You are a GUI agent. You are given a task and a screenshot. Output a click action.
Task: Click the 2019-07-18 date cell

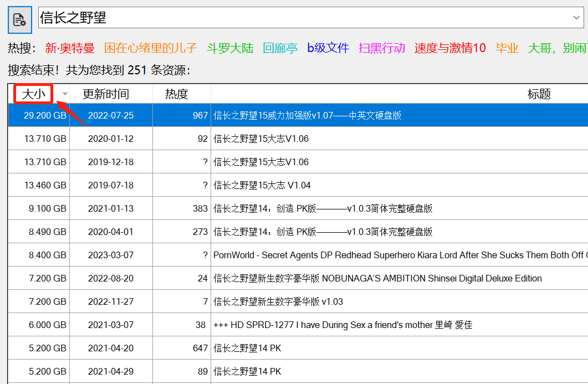[111, 185]
